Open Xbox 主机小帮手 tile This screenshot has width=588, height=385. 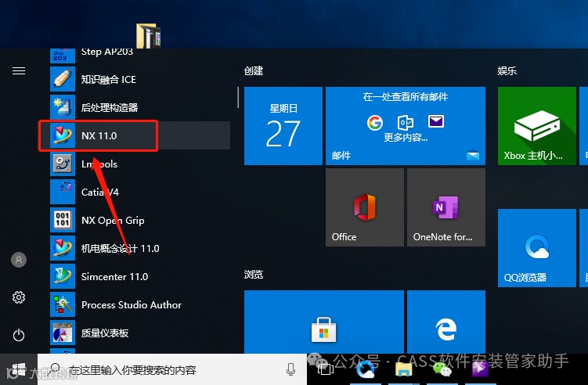click(x=536, y=126)
